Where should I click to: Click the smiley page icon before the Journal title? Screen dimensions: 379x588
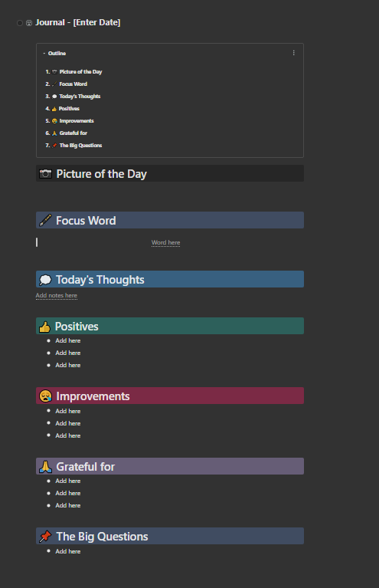(29, 23)
